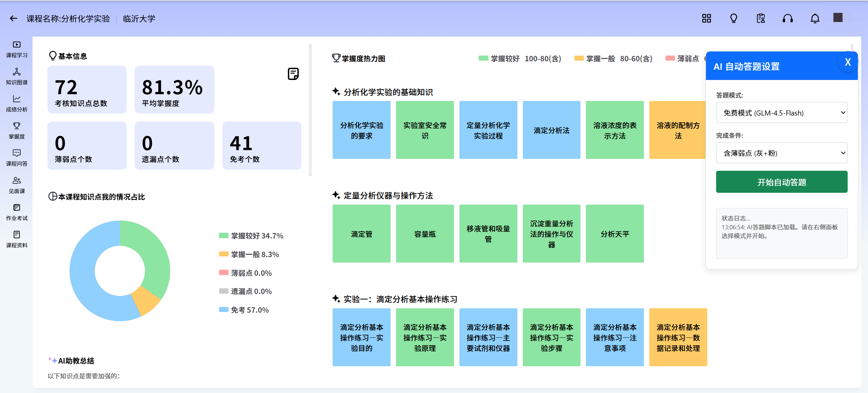Click the lightbulb icon in header
Viewport: 868px width, 393px height.
[733, 19]
